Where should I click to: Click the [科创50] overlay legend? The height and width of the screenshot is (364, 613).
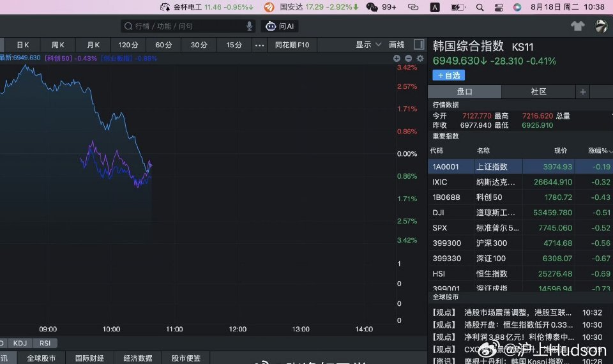(x=71, y=58)
